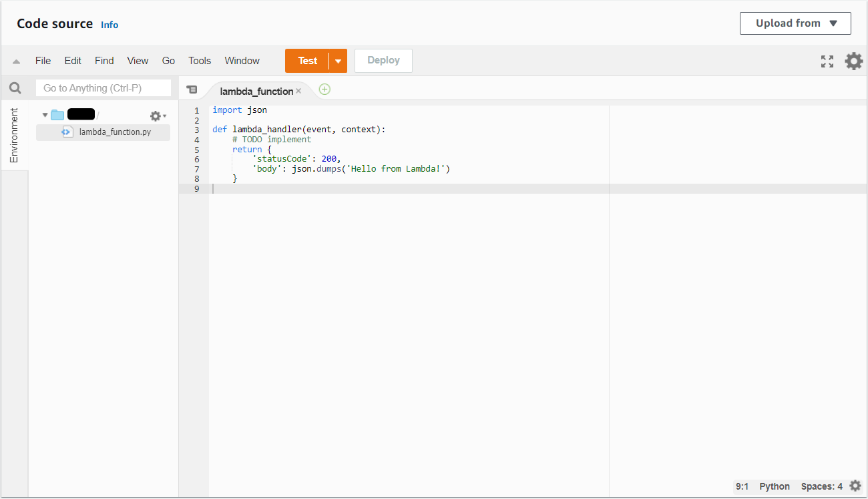Viewport: 868px width, 499px height.
Task: Add a new tab with the plus icon
Action: pyautogui.click(x=324, y=90)
